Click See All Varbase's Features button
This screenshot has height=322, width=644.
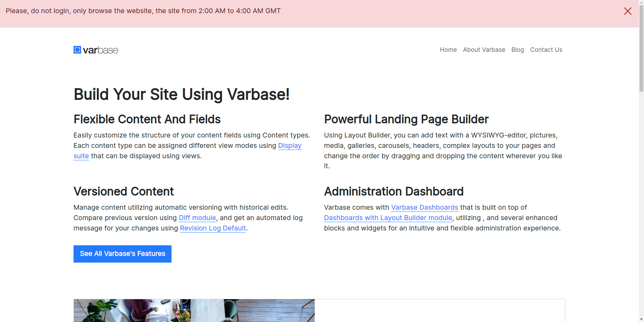123,254
